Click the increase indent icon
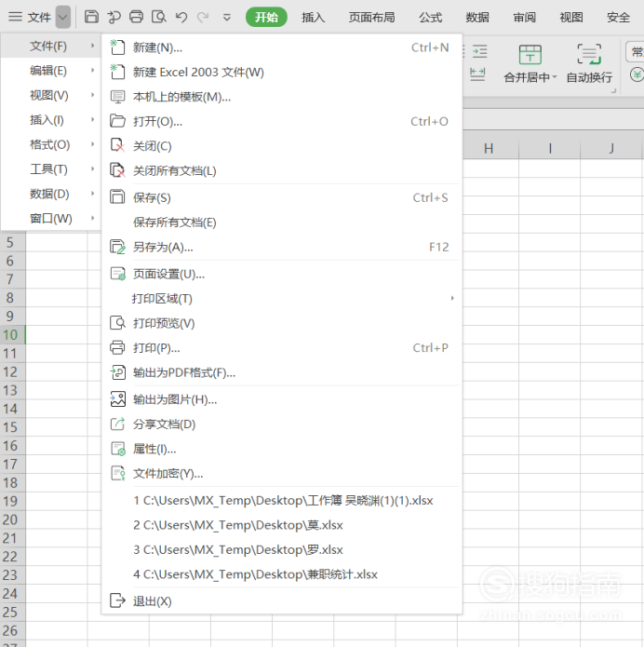This screenshot has height=647, width=644. pos(480,51)
